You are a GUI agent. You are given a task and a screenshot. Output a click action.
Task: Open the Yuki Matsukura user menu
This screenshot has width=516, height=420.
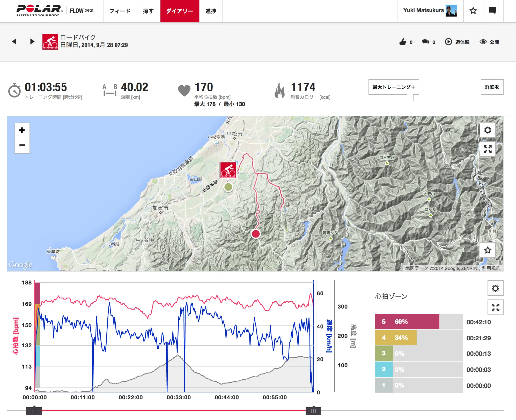[x=430, y=11]
